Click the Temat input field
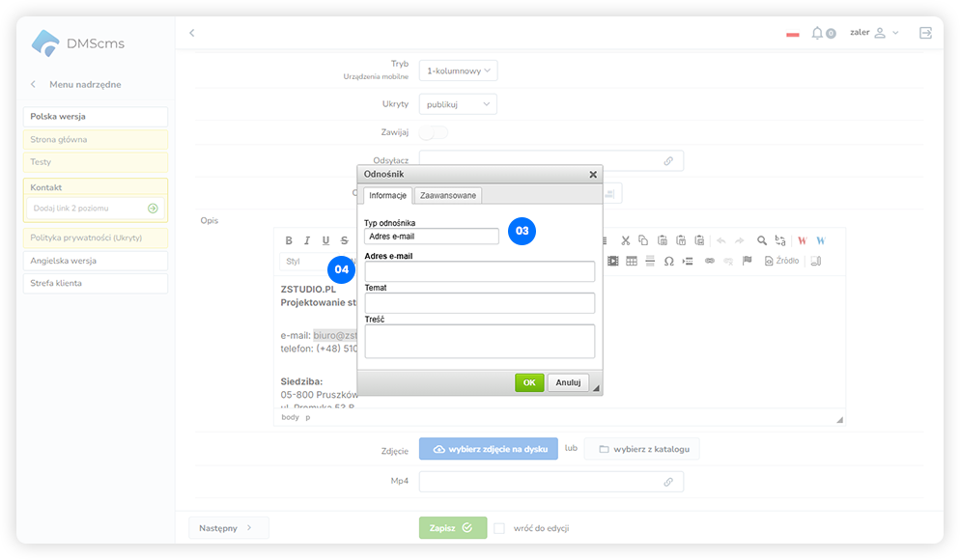The width and height of the screenshot is (960, 560). coord(480,303)
